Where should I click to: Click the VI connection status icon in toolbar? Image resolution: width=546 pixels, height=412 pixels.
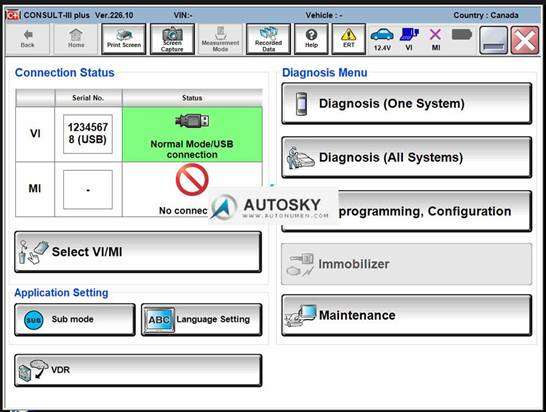[409, 39]
